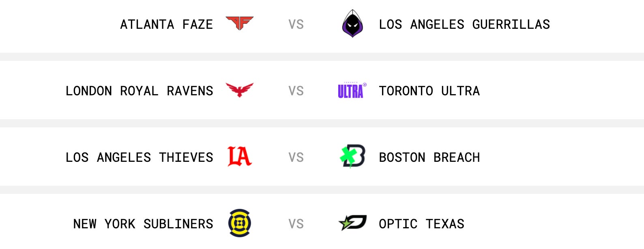Open the TORONTO ULTRA team name
This screenshot has height=249, width=644.
coord(429,91)
